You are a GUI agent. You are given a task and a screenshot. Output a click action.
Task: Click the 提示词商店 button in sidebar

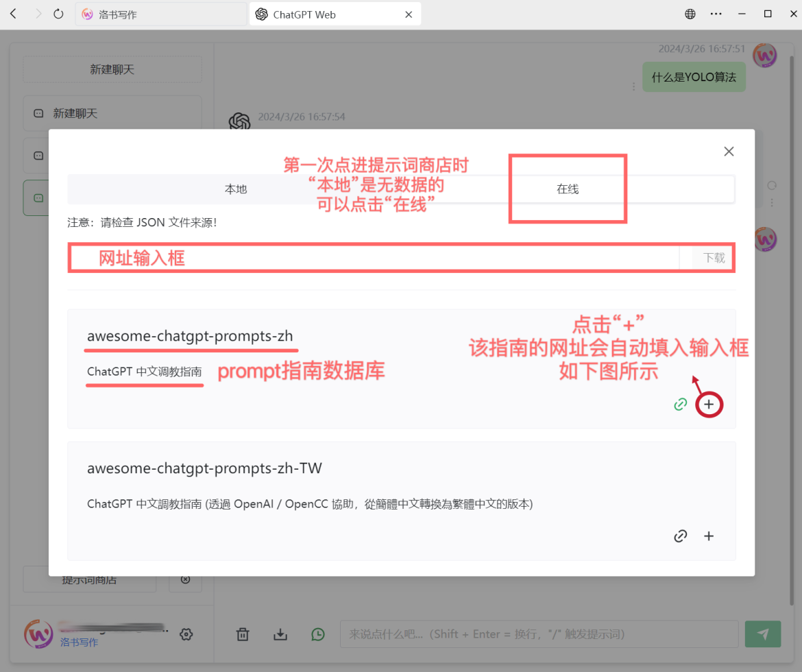coord(90,579)
